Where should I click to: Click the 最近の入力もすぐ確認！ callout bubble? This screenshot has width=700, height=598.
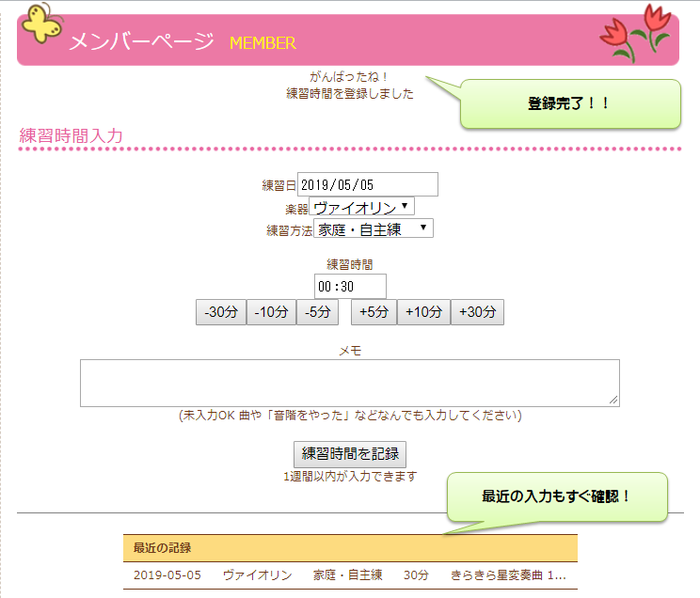556,496
